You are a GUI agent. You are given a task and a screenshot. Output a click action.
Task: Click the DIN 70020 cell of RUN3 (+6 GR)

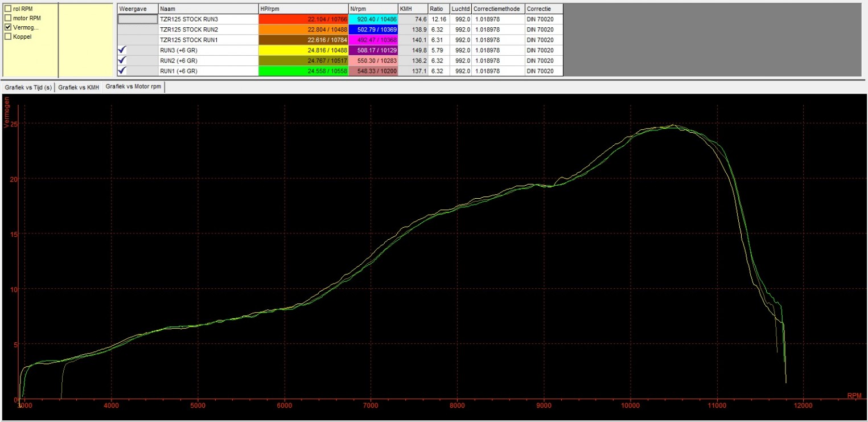(x=544, y=50)
